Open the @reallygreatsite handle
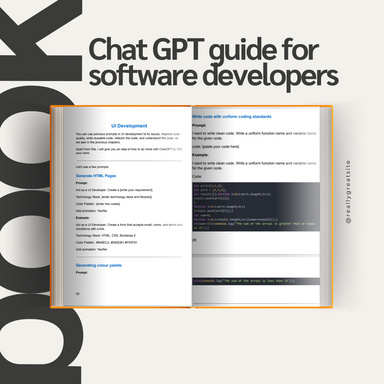The width and height of the screenshot is (384, 384). pyautogui.click(x=348, y=192)
